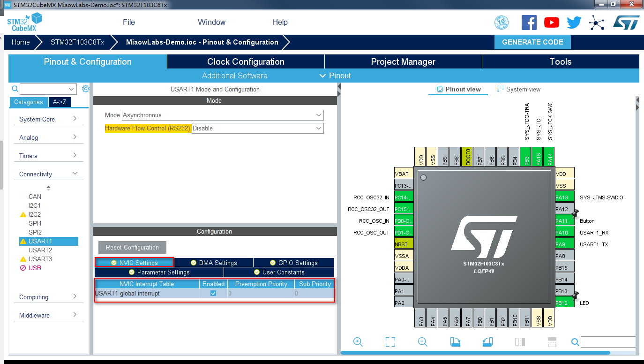644x364 pixels.
Task: Switch to System view
Action: (x=519, y=89)
